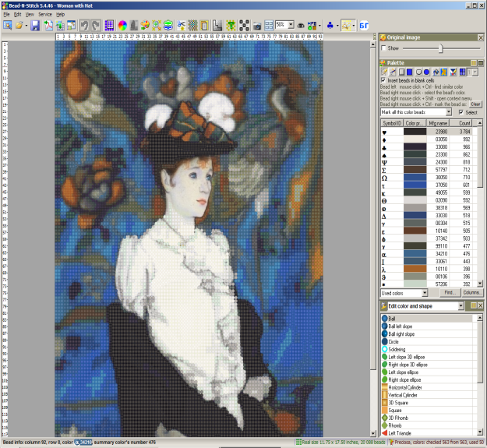
Task: Open the rainbow color wheel tool
Action: [122, 26]
